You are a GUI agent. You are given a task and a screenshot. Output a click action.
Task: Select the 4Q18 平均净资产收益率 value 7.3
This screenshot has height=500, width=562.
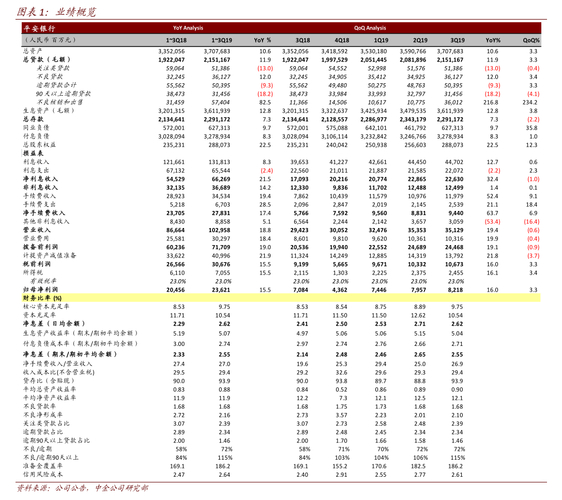point(343,399)
